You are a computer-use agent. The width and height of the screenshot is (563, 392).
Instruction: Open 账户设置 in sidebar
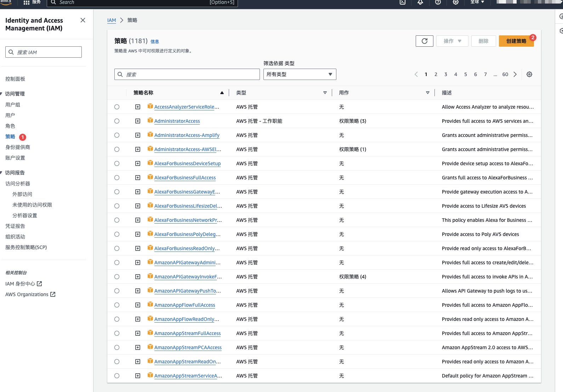pyautogui.click(x=15, y=158)
